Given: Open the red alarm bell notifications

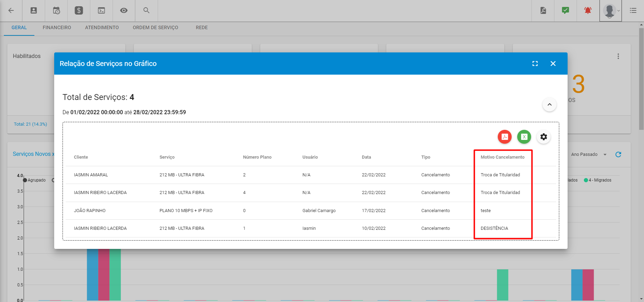Looking at the screenshot, I should [588, 10].
